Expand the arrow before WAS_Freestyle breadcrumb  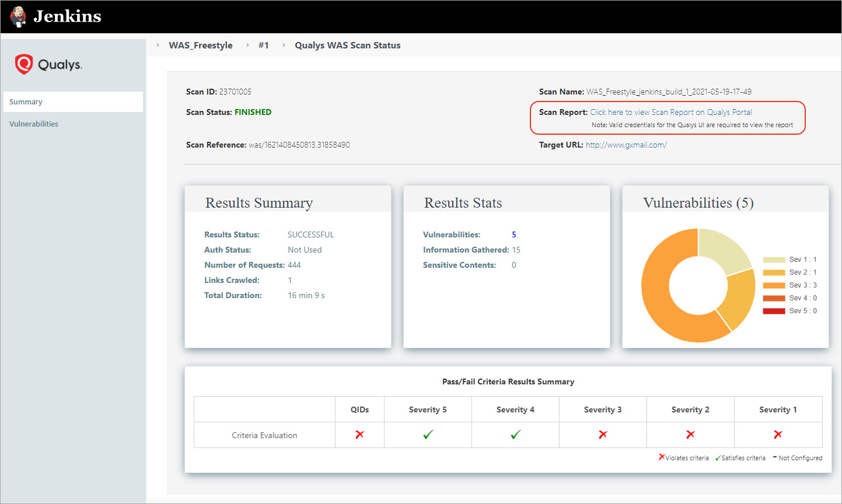[158, 45]
